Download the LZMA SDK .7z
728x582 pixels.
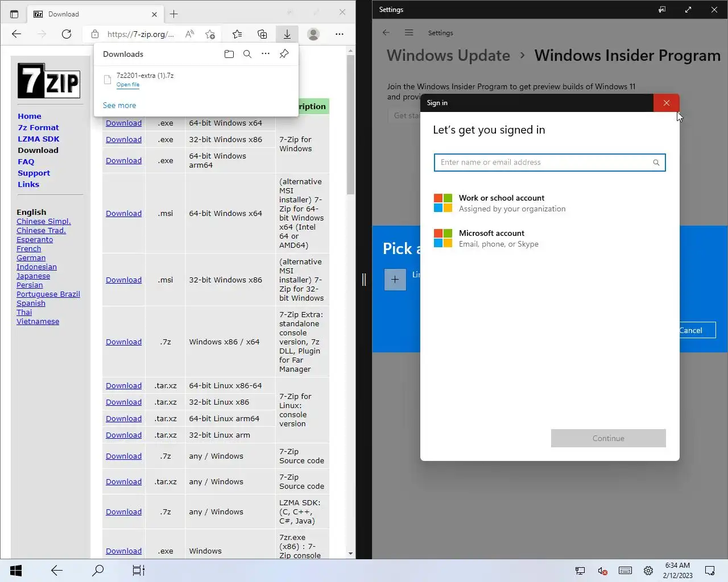(x=123, y=512)
